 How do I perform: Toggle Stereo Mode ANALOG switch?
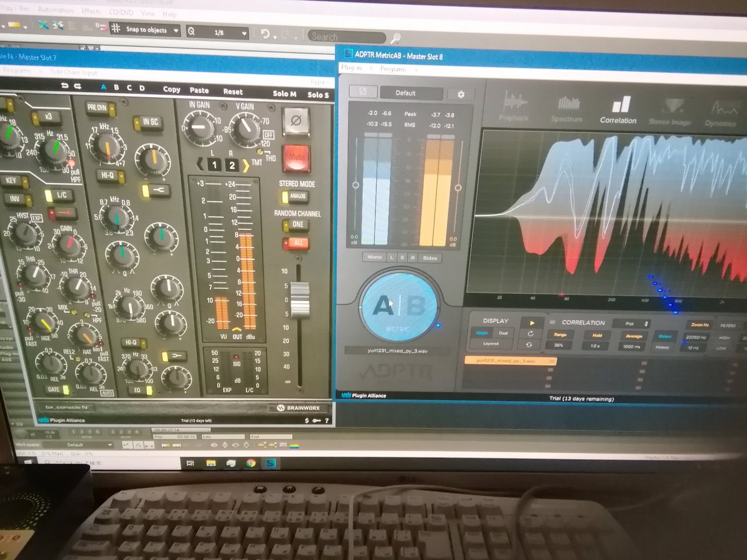pos(294,197)
